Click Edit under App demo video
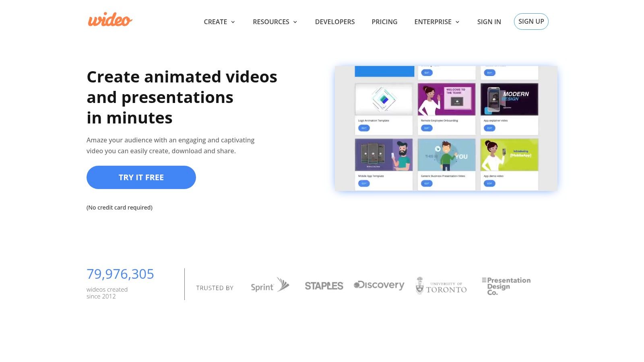The width and height of the screenshot is (644, 362). [x=489, y=184]
